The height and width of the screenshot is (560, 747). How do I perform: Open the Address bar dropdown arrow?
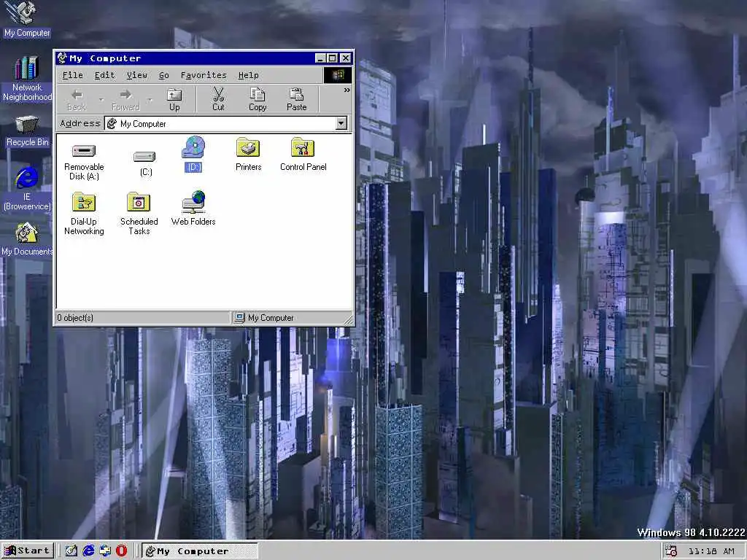pyautogui.click(x=341, y=124)
